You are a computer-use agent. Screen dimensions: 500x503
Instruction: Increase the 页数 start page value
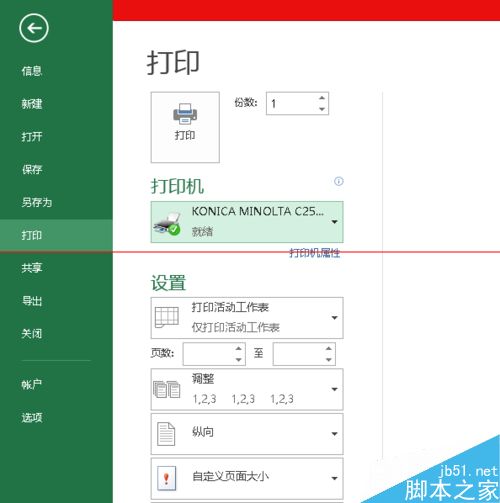[238, 348]
